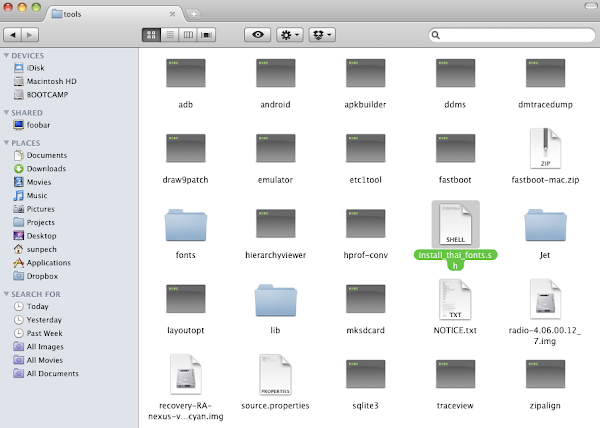Select the layoutopt executable icon
The width and height of the screenshot is (600, 428).
tap(186, 299)
